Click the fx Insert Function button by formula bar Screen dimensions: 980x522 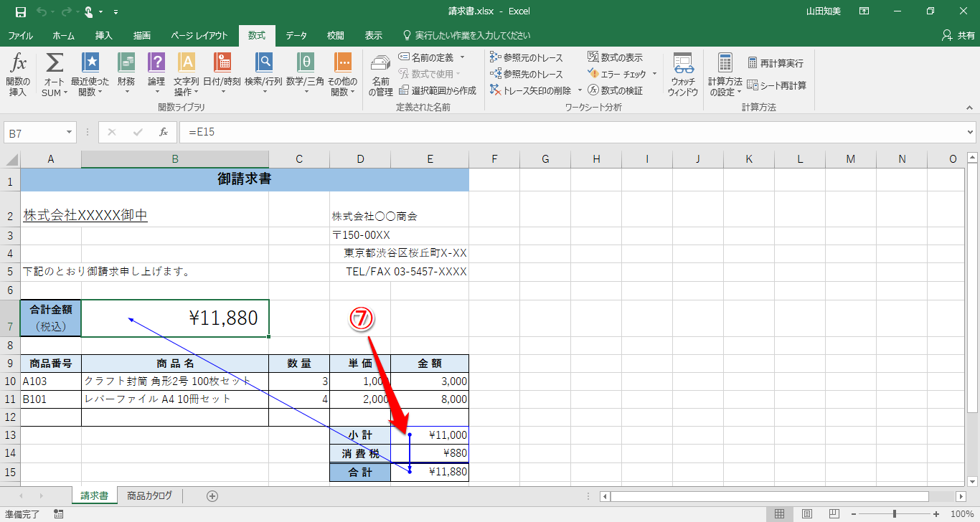click(x=164, y=133)
